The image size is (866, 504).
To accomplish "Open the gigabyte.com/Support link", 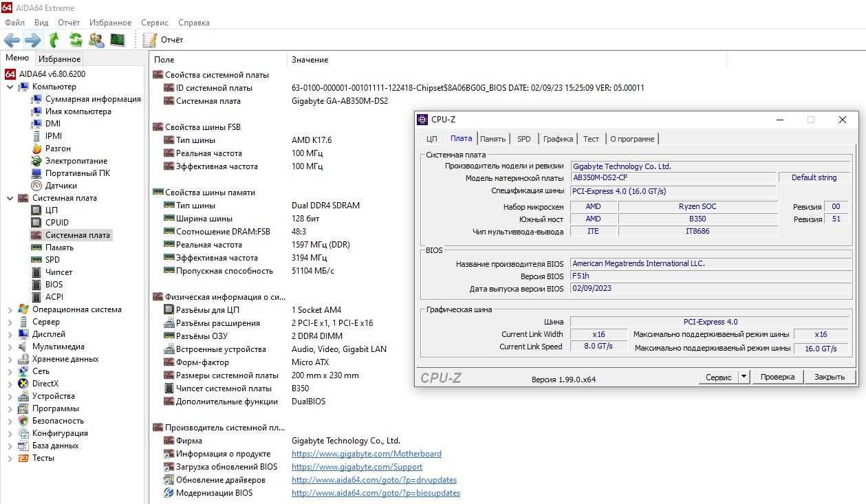I will click(x=357, y=467).
